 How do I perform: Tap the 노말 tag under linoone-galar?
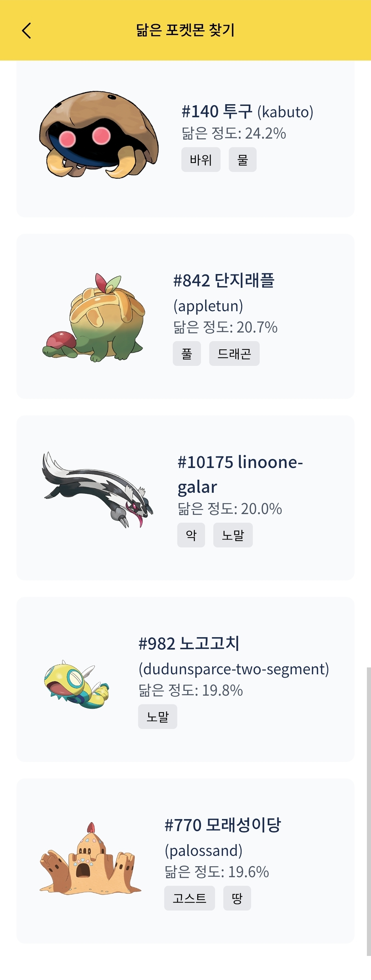233,535
